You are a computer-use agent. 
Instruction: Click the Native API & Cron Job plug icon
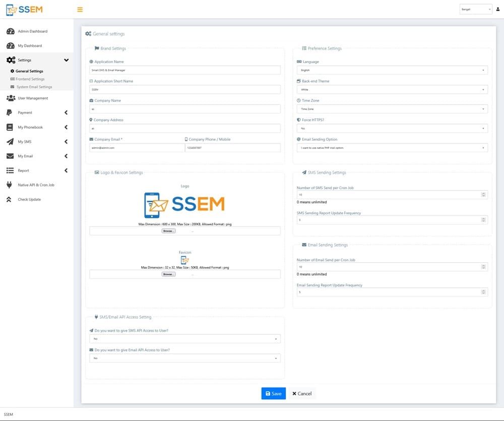tap(10, 185)
